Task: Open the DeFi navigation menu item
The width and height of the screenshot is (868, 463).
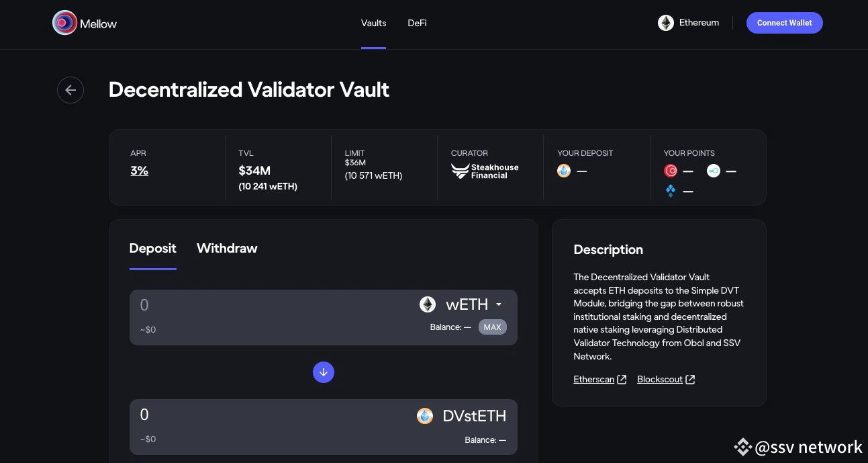Action: [x=417, y=22]
